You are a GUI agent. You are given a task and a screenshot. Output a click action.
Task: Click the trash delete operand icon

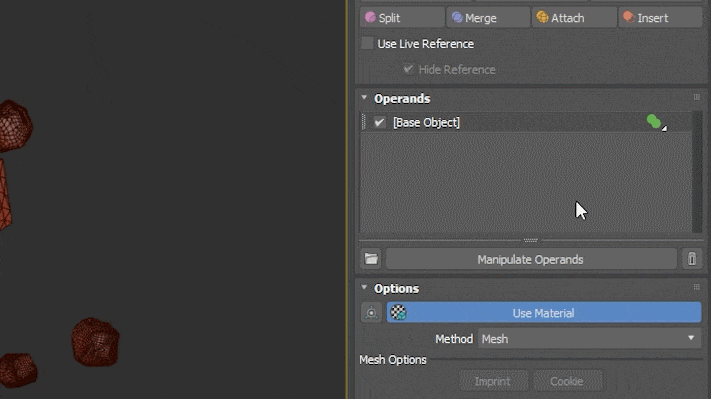[x=692, y=259]
